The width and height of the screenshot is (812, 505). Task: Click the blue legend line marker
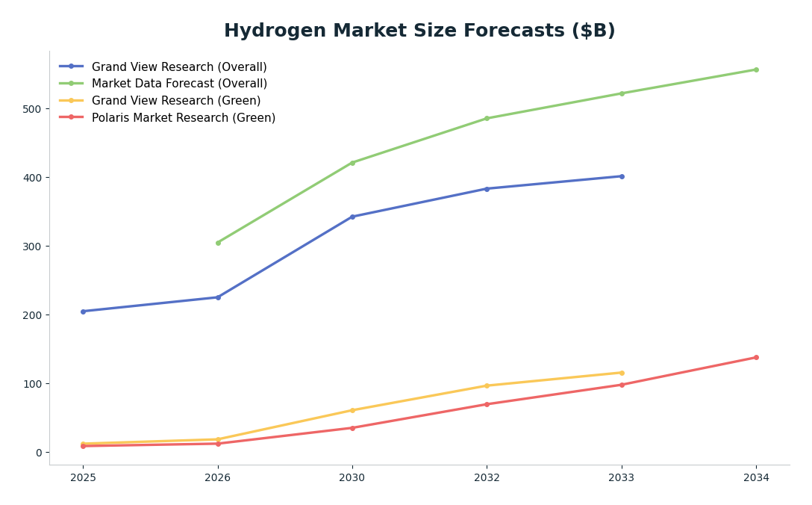click(72, 66)
